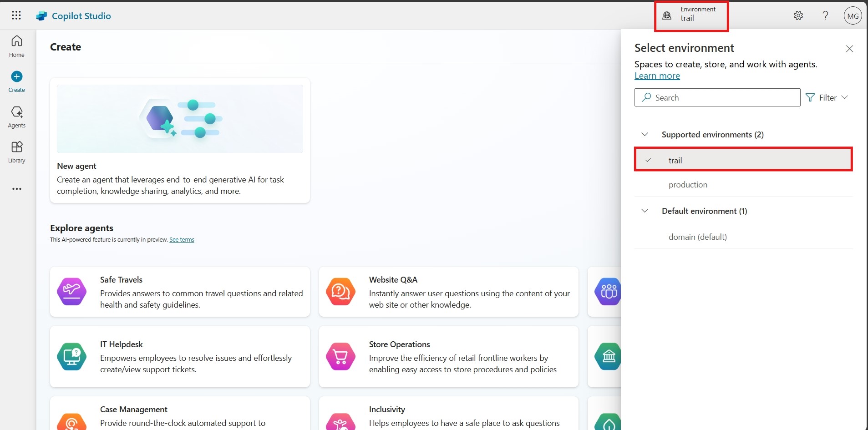Open the Filter dropdown
Image resolution: width=868 pixels, height=430 pixels.
[827, 98]
